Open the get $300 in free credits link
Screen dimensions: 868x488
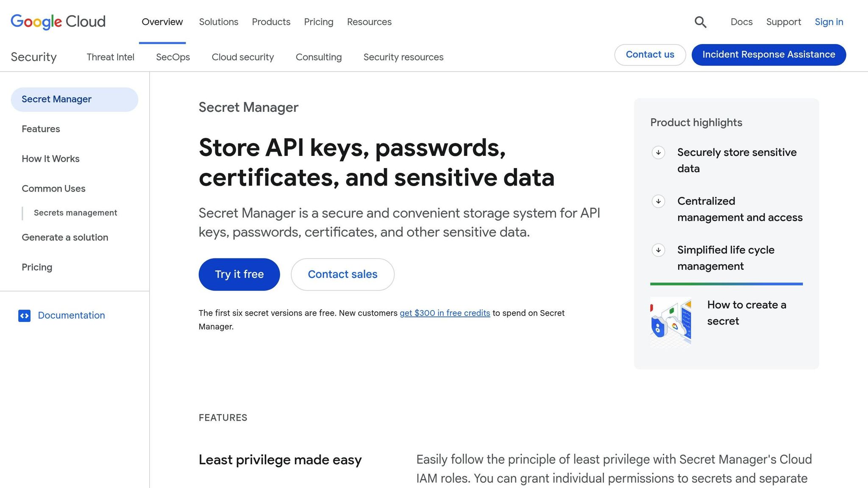444,313
